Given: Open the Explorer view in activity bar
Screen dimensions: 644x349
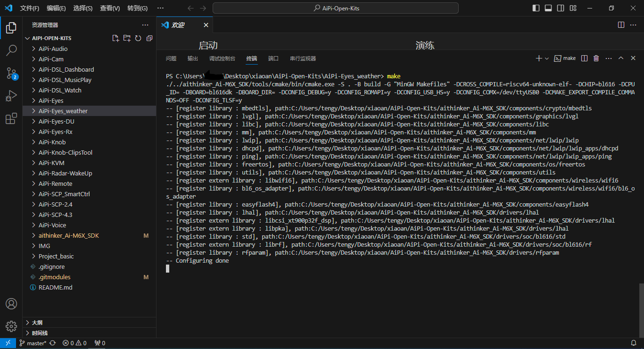Looking at the screenshot, I should (11, 27).
